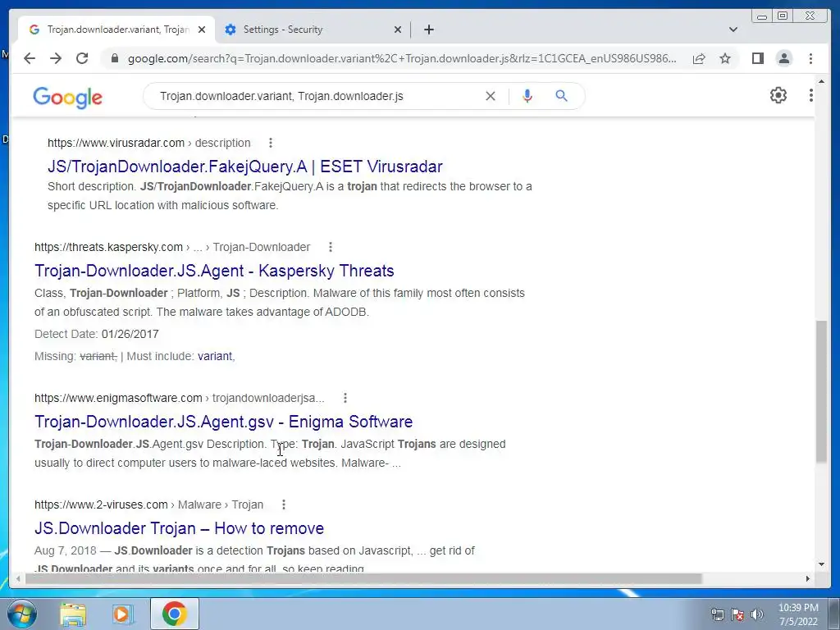Open the Chrome profile avatar menu

point(783,58)
